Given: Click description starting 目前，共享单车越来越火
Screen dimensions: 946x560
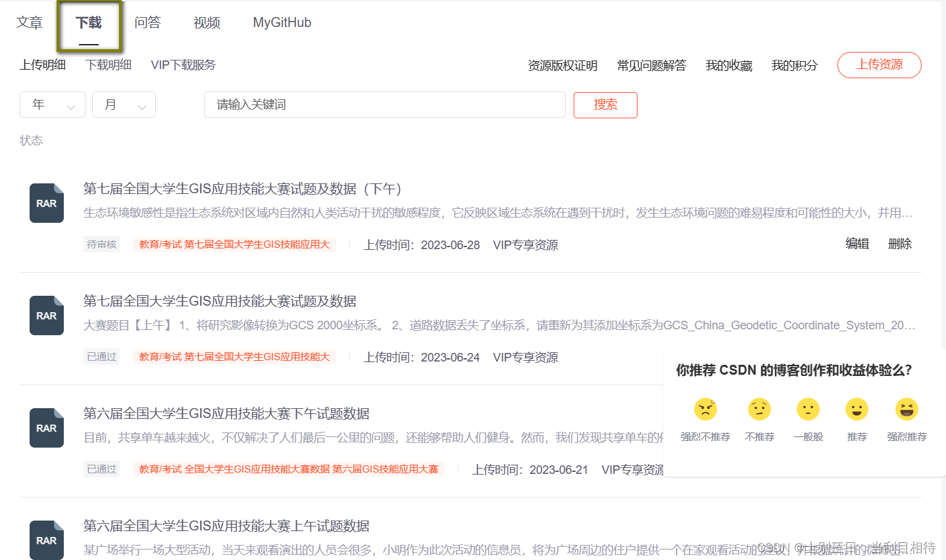Looking at the screenshot, I should 373,438.
